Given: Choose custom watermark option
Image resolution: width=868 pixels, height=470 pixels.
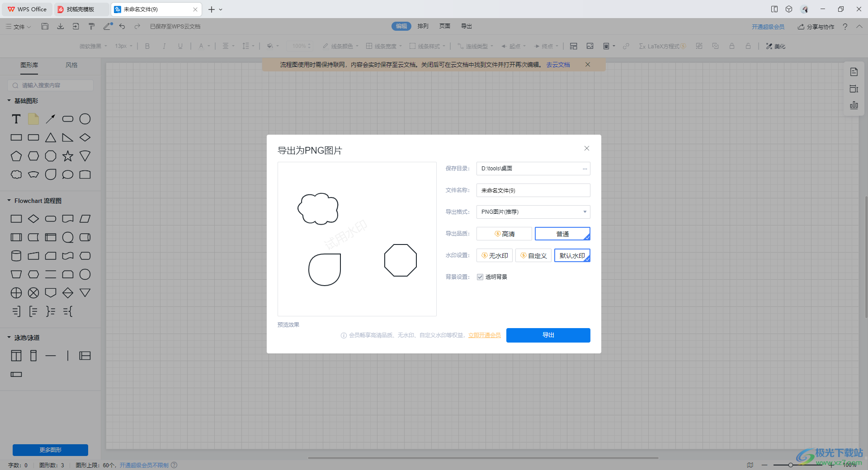Looking at the screenshot, I should click(x=533, y=255).
